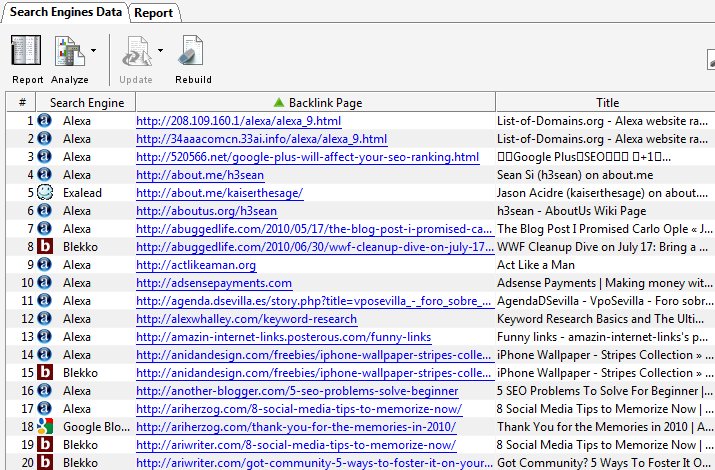The height and width of the screenshot is (470, 715).
Task: Sort by the Backlink Page column header
Action: coord(315,102)
